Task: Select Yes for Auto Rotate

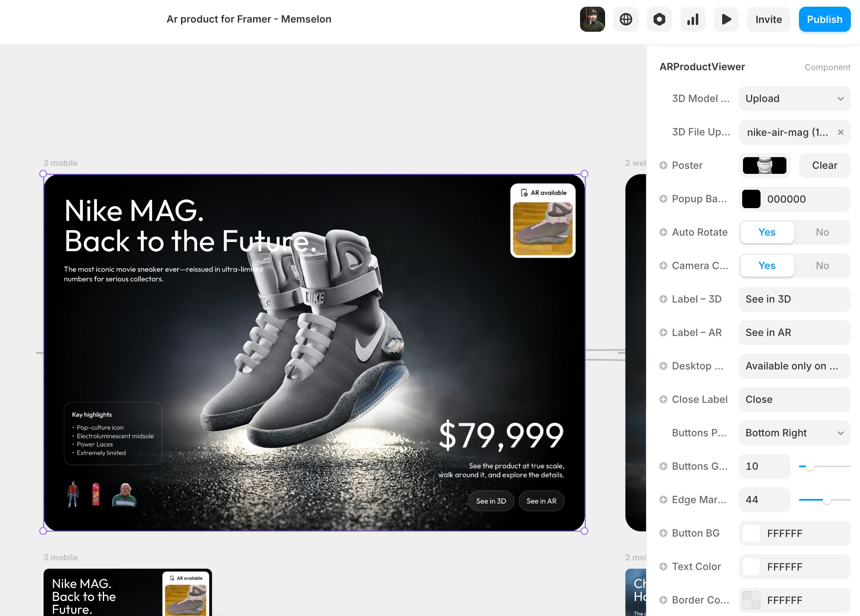Action: [767, 232]
